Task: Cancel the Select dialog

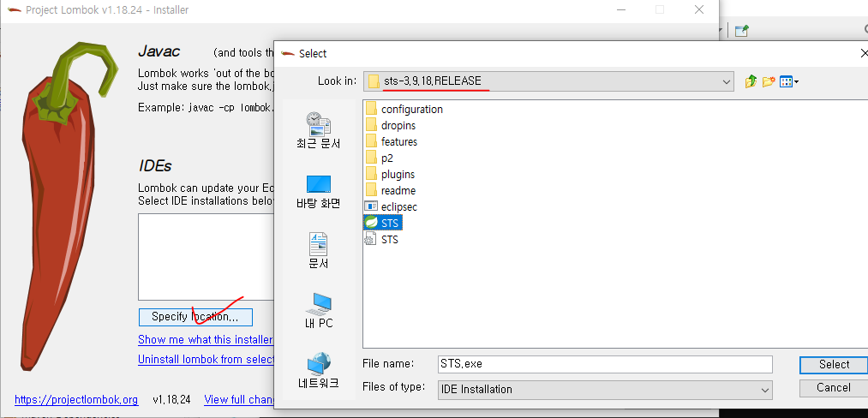Action: (834, 387)
